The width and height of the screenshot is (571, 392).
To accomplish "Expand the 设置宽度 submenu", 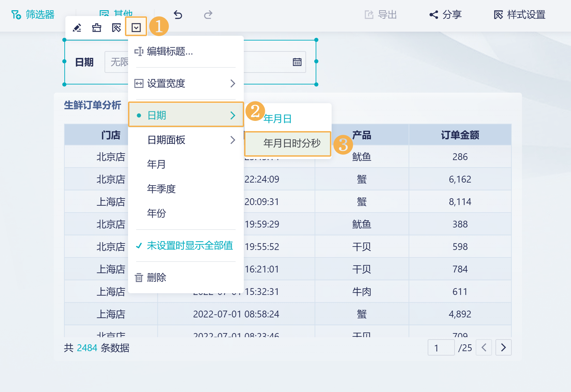I will [186, 83].
